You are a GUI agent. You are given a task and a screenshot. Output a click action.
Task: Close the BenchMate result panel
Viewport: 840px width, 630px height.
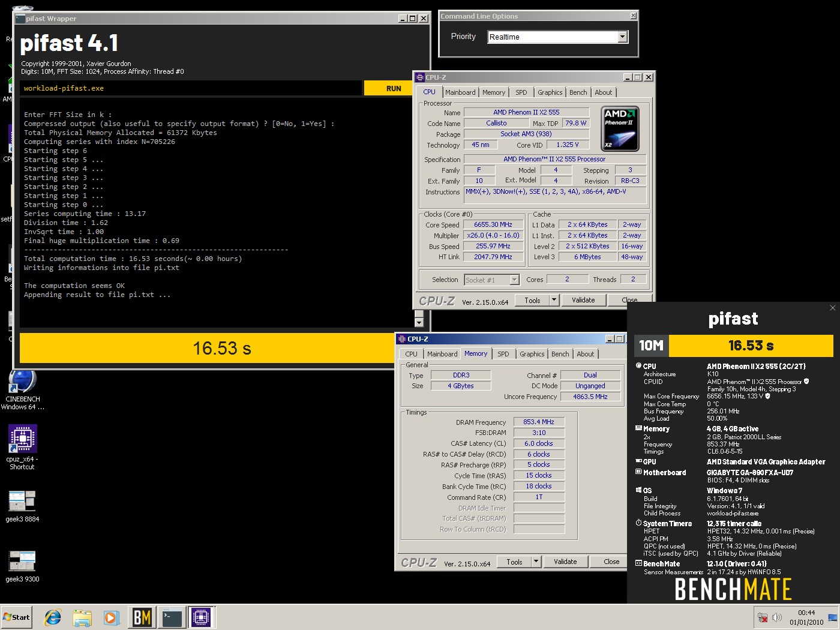(x=832, y=308)
